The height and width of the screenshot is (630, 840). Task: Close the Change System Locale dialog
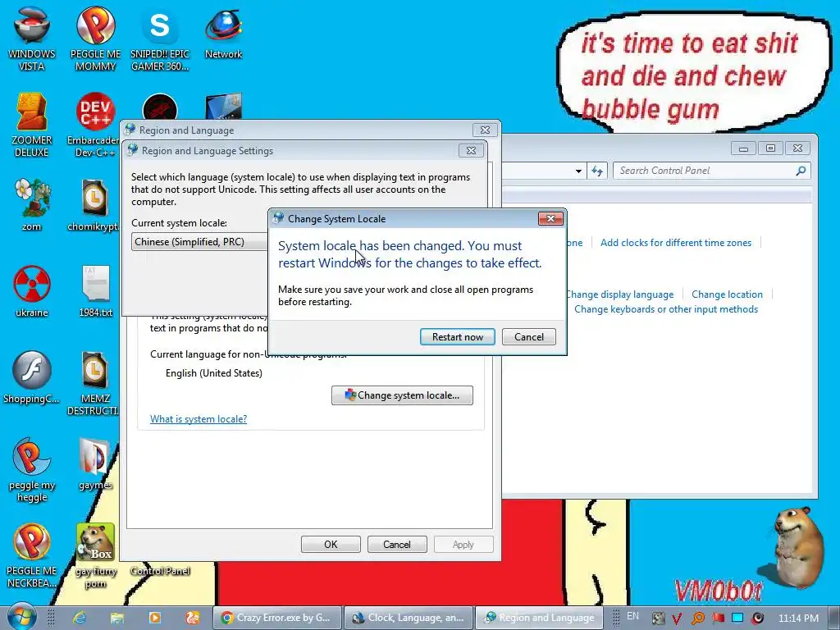click(x=550, y=218)
